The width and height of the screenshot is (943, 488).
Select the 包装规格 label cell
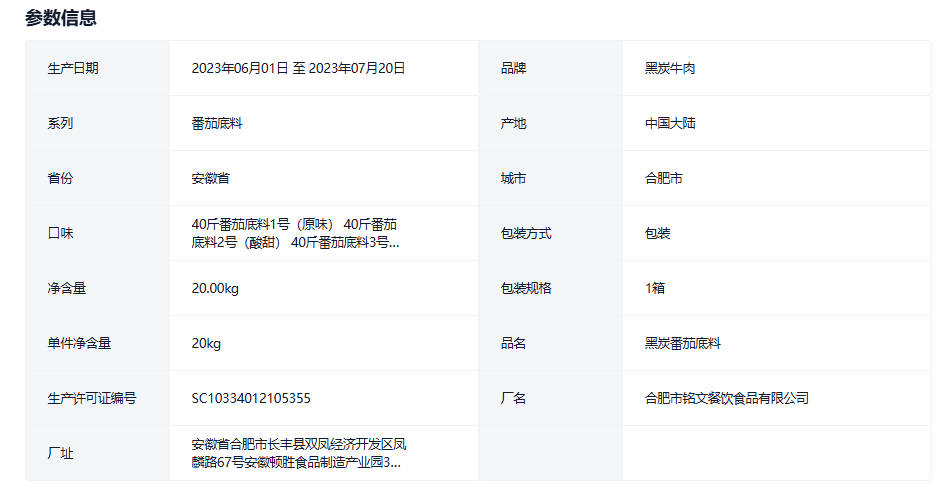click(x=526, y=288)
